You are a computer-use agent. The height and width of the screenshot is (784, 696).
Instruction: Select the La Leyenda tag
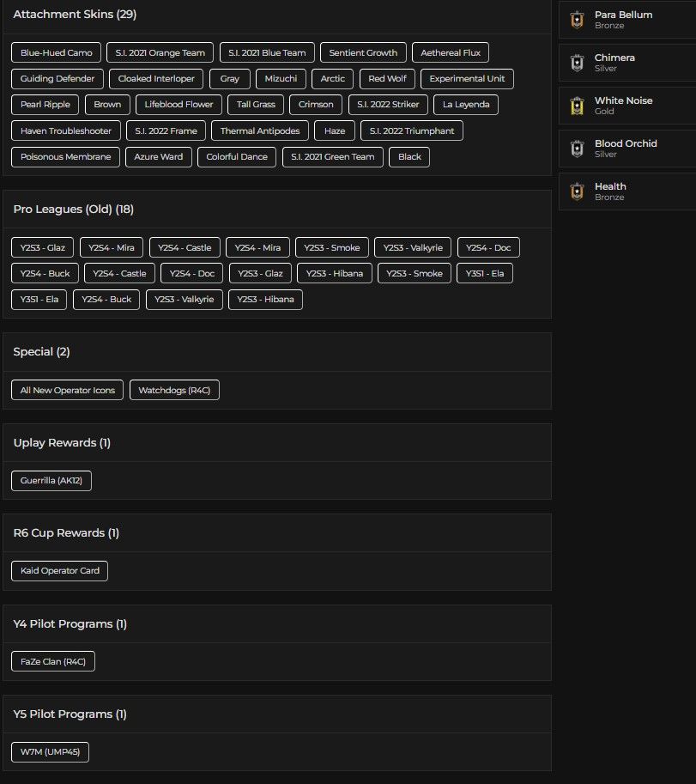(466, 105)
